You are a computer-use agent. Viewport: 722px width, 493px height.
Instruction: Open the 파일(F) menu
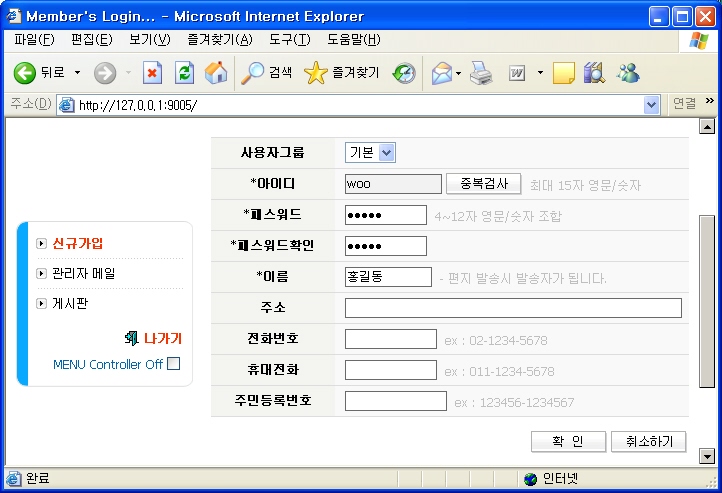[x=34, y=40]
